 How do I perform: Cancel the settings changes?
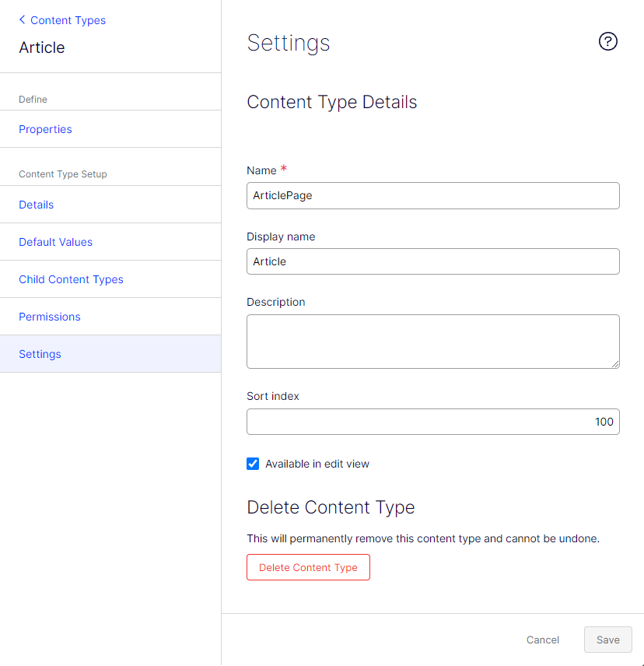(543, 640)
